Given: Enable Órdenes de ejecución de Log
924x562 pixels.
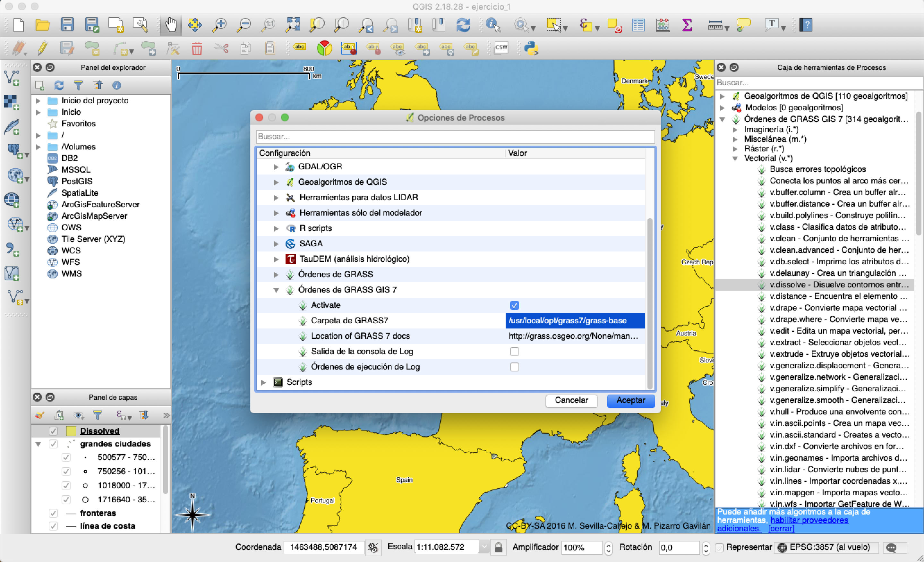Looking at the screenshot, I should point(515,367).
